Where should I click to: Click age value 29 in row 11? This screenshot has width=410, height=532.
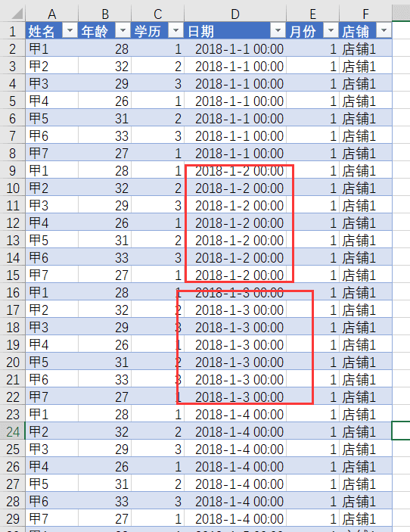tap(105, 205)
